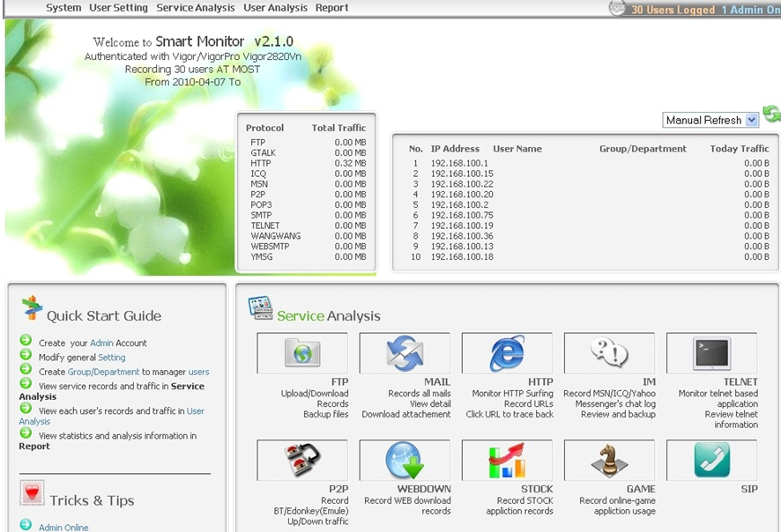Click arrow bullet beside Create your Admin Account
Screen dimensions: 781x532
(x=26, y=340)
